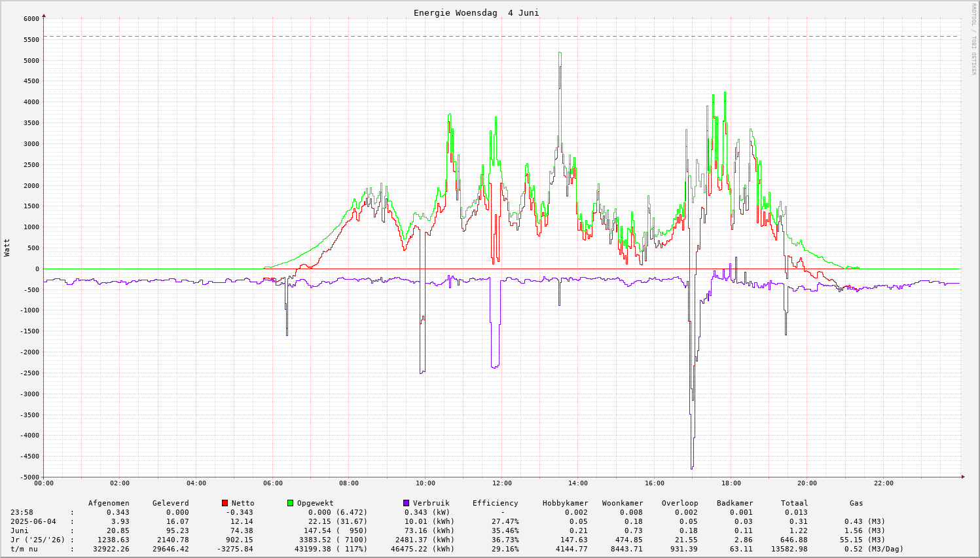
Task: Click the 18:00 tick on the time axis
Action: click(x=731, y=483)
